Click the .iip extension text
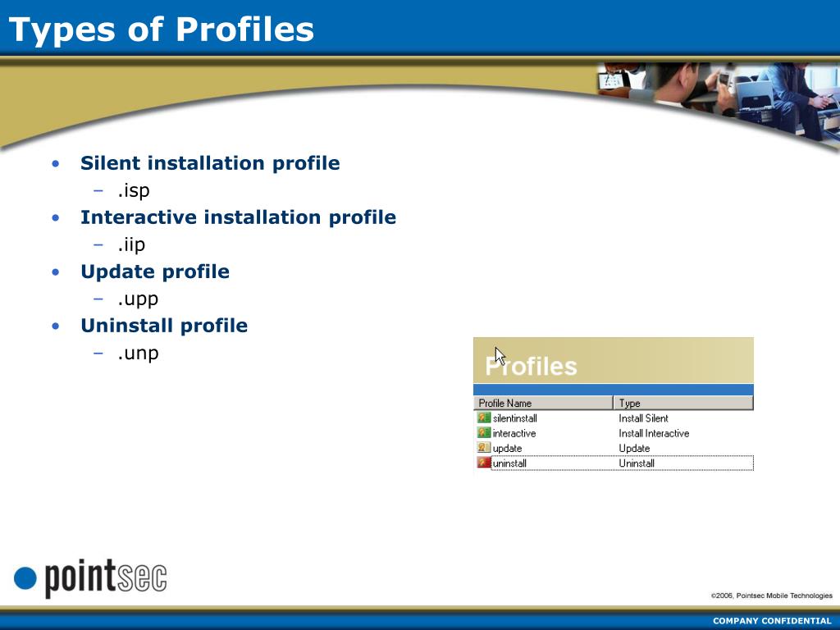 tap(131, 244)
